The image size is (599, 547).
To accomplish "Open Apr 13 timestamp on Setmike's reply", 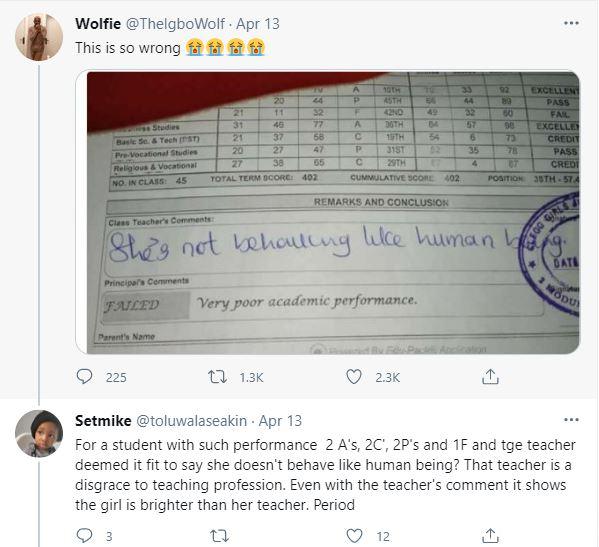I will (280, 421).
